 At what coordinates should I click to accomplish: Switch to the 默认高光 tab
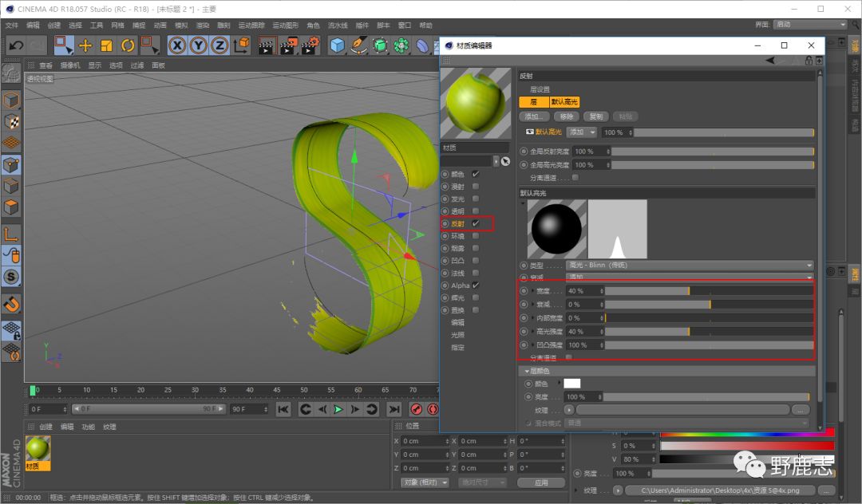coord(564,102)
